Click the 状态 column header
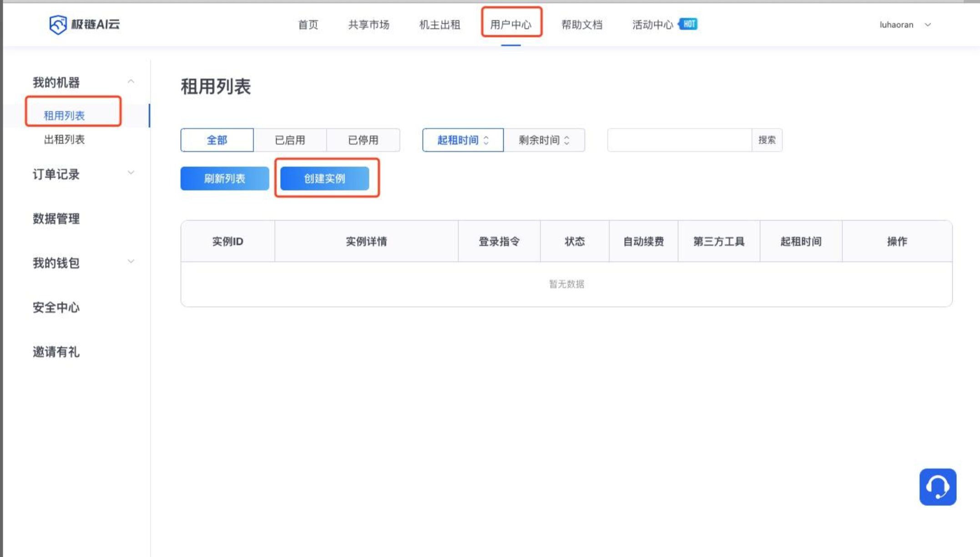This screenshot has width=980, height=557. pyautogui.click(x=575, y=242)
